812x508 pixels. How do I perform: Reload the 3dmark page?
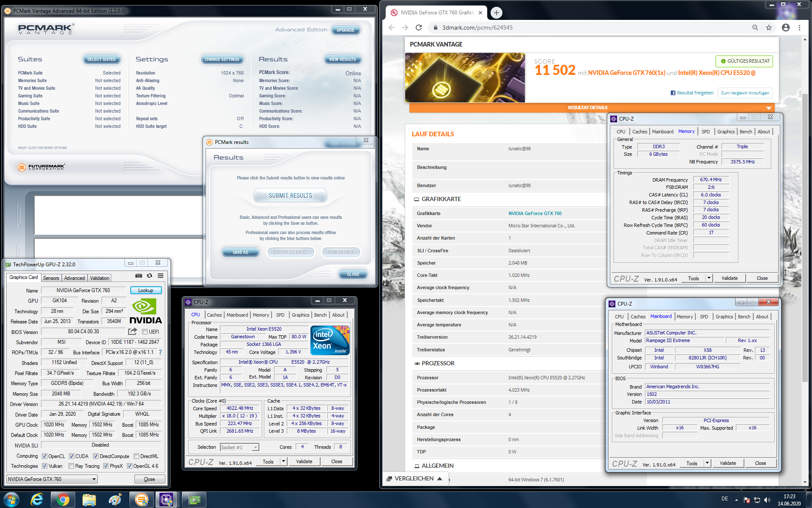419,28
